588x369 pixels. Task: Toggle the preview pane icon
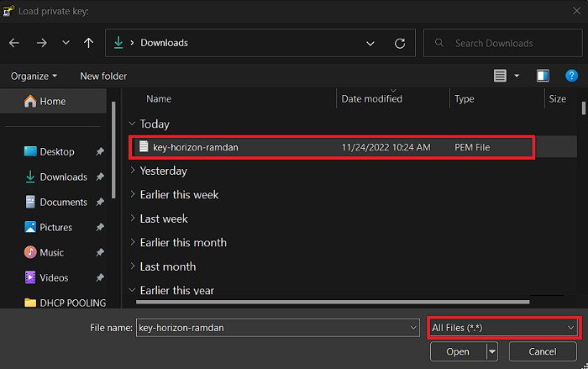(x=543, y=76)
